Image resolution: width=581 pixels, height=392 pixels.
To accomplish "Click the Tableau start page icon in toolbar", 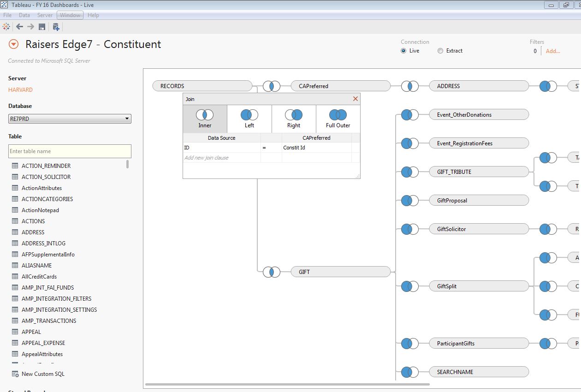I will tap(6, 27).
